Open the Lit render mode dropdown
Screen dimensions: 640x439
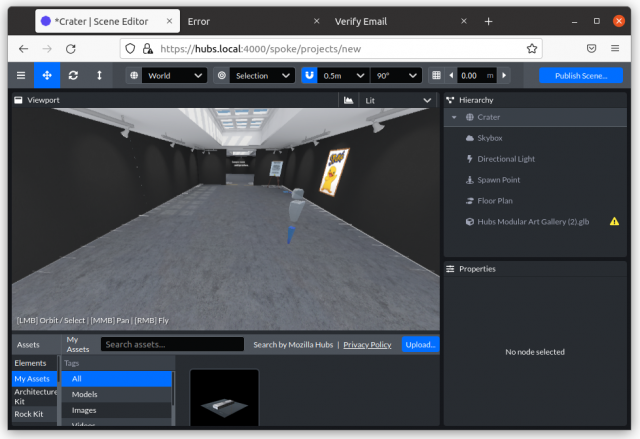(398, 100)
